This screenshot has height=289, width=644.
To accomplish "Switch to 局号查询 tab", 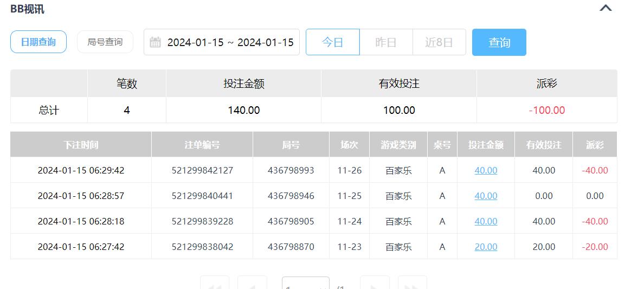I will point(105,42).
